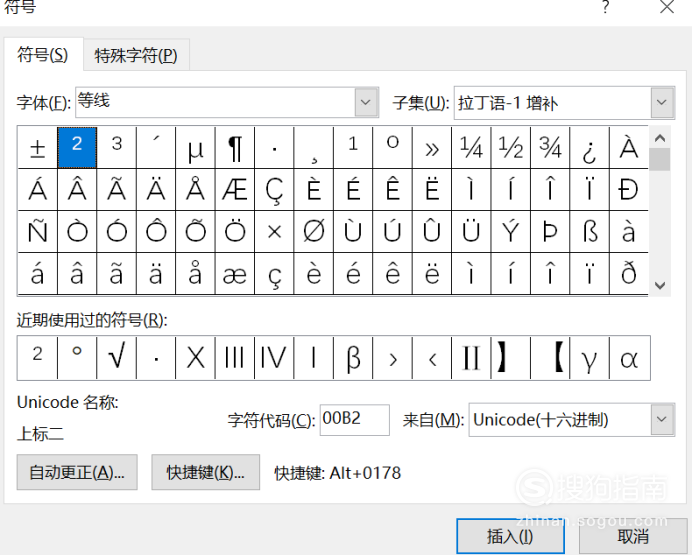Select the multiplication × symbol in grid

point(274,232)
